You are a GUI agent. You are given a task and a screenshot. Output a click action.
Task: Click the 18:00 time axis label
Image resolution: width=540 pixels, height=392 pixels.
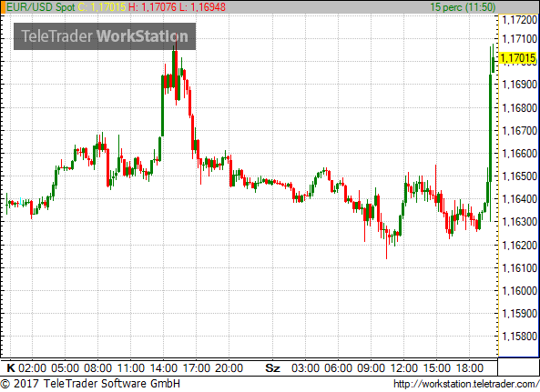point(470,368)
